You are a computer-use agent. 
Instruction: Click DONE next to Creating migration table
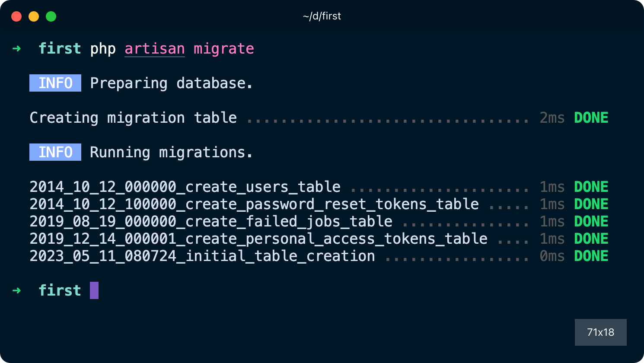click(591, 118)
